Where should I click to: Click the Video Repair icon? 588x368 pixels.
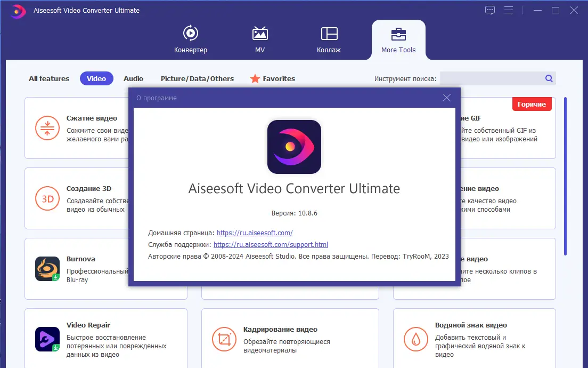coord(47,339)
